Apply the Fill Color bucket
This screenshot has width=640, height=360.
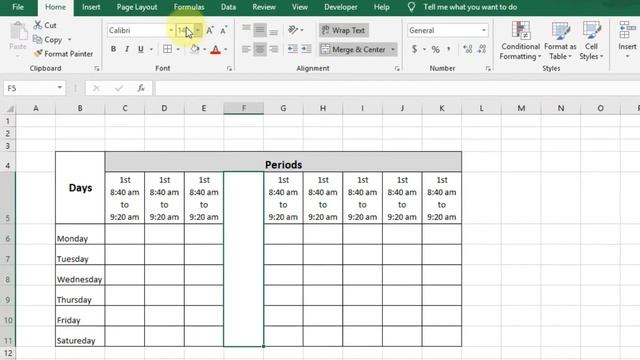click(x=195, y=49)
